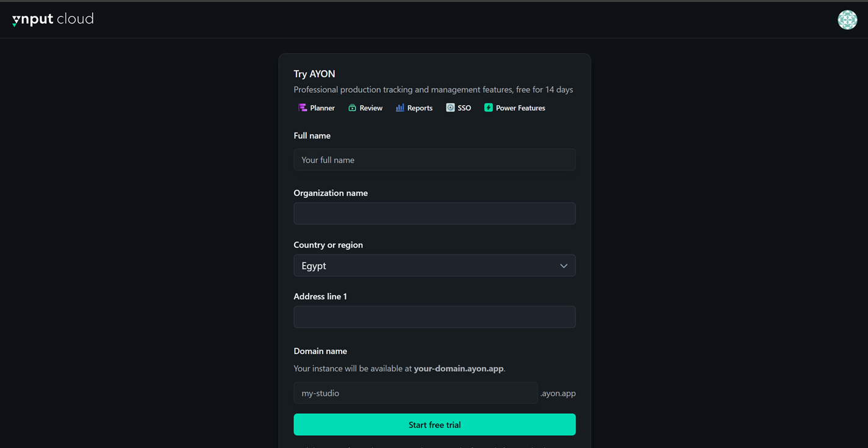Click the Reports label text
868x448 pixels.
[420, 108]
